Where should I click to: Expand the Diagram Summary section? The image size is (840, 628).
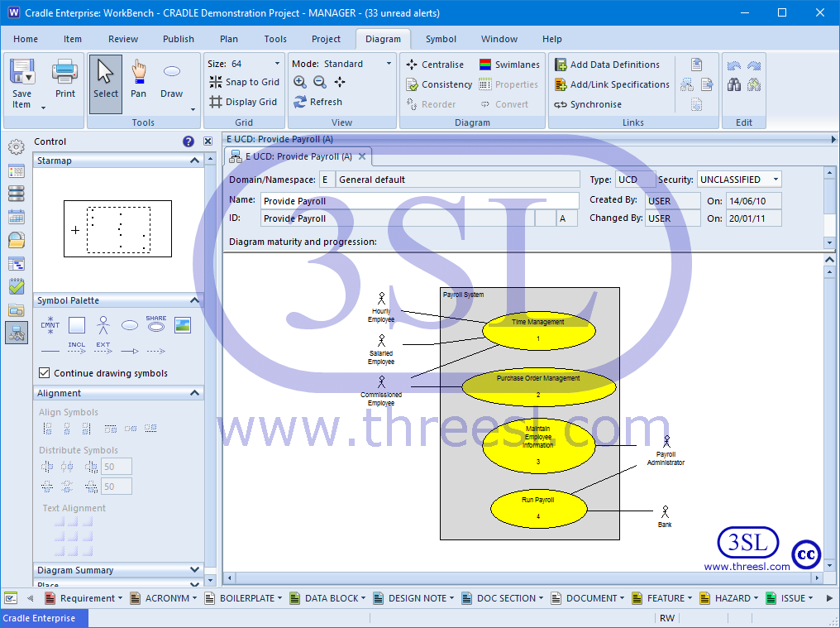[x=194, y=569]
